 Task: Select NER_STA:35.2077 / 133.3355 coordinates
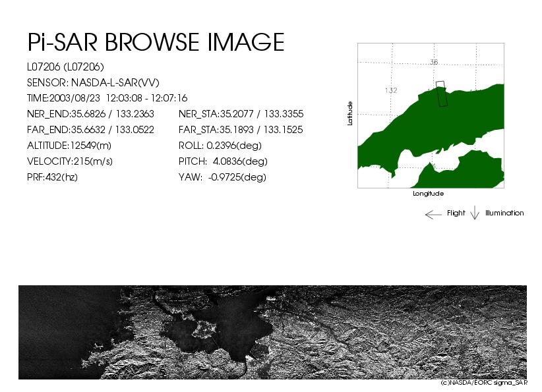pos(241,114)
